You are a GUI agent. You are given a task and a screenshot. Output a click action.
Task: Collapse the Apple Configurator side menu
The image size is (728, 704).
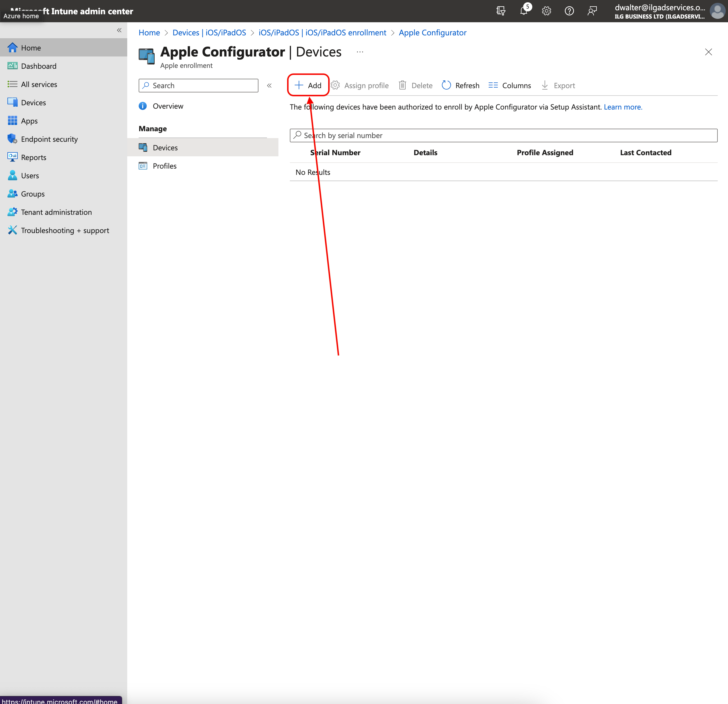[x=269, y=86]
